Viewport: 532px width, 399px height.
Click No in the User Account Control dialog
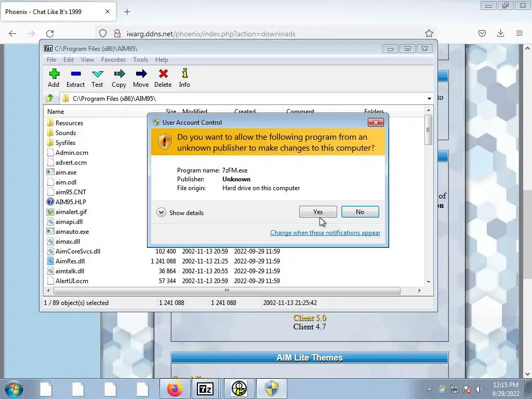point(360,212)
